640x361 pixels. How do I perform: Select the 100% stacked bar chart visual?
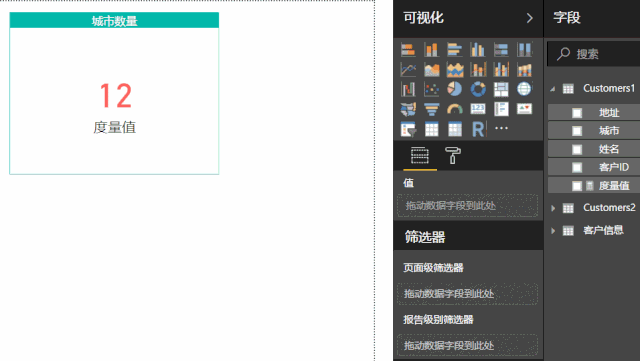[501, 50]
